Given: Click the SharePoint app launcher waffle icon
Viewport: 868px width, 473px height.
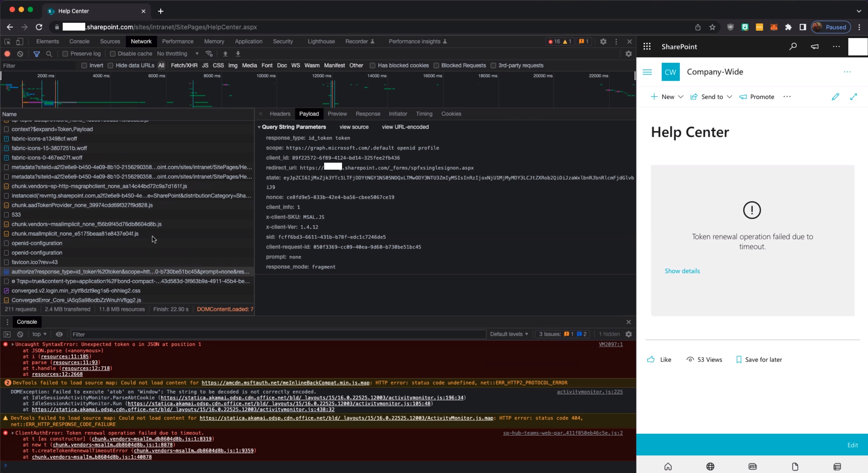Looking at the screenshot, I should pyautogui.click(x=647, y=46).
